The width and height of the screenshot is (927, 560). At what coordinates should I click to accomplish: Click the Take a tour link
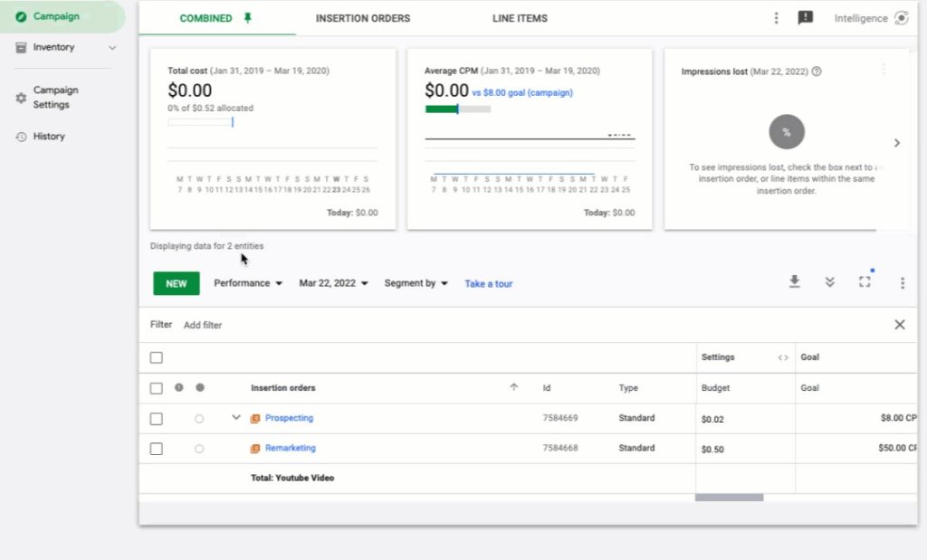488,284
